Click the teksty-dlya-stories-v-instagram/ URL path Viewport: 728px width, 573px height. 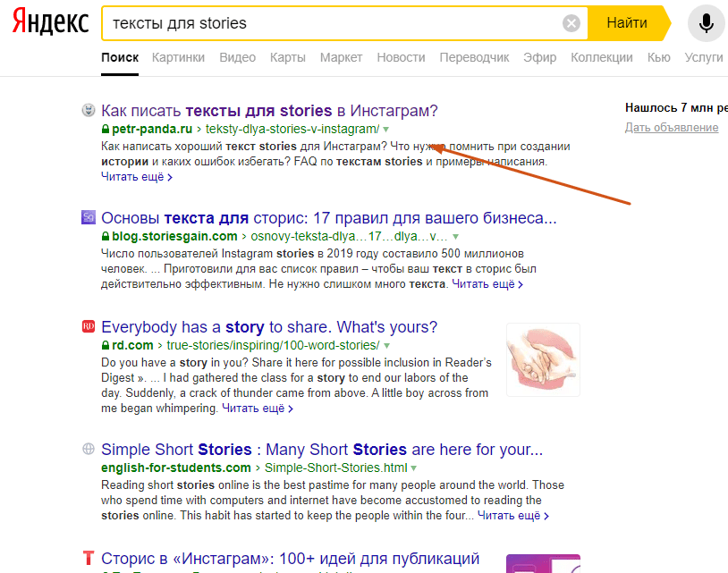point(292,129)
